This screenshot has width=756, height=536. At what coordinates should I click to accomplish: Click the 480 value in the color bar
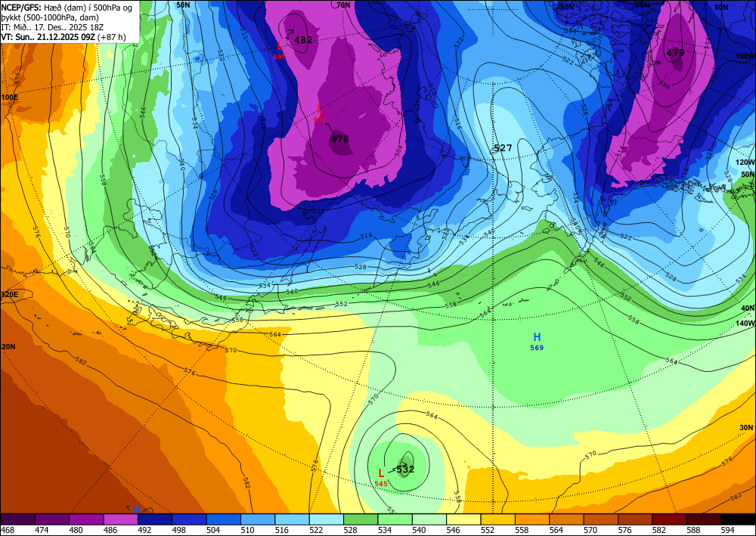[78, 531]
